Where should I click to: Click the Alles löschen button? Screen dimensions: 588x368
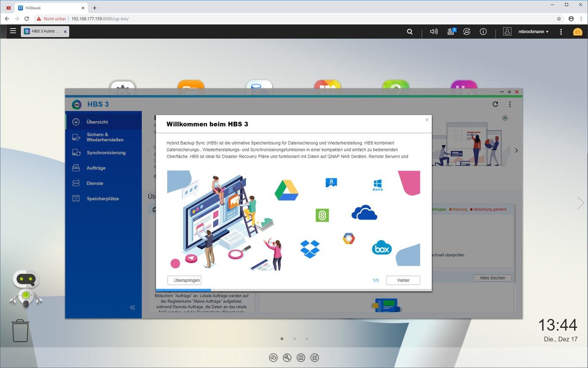click(492, 278)
